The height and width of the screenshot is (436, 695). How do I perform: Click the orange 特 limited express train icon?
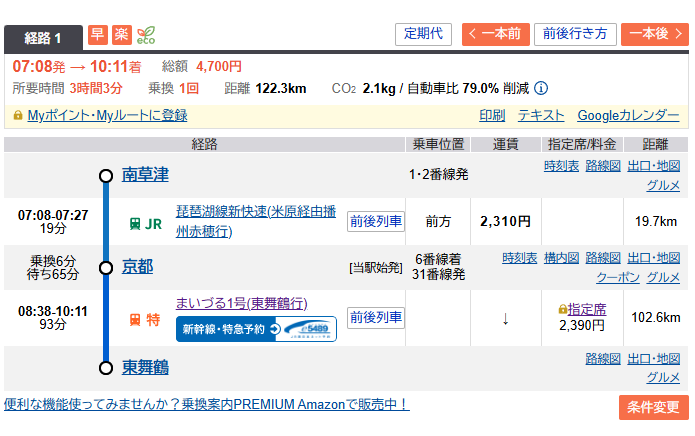[135, 319]
